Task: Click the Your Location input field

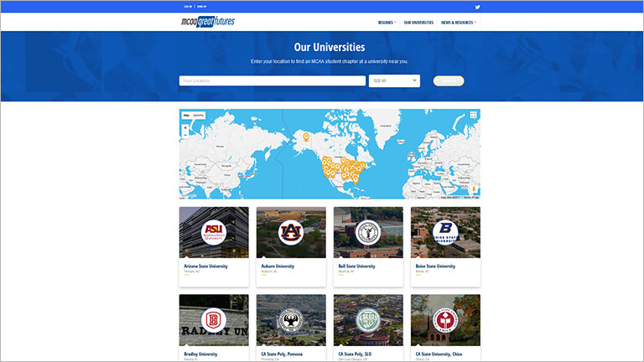Action: click(273, 80)
